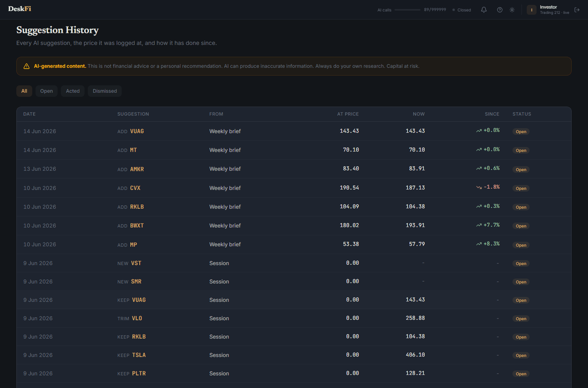Image resolution: width=588 pixels, height=388 pixels.
Task: Select the All filter tab
Action: click(x=24, y=91)
